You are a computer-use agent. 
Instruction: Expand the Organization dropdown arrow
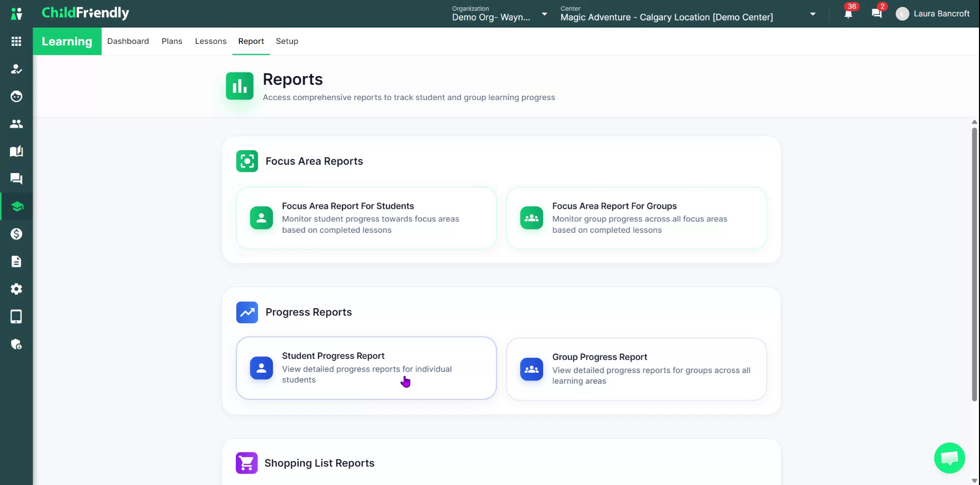point(545,14)
